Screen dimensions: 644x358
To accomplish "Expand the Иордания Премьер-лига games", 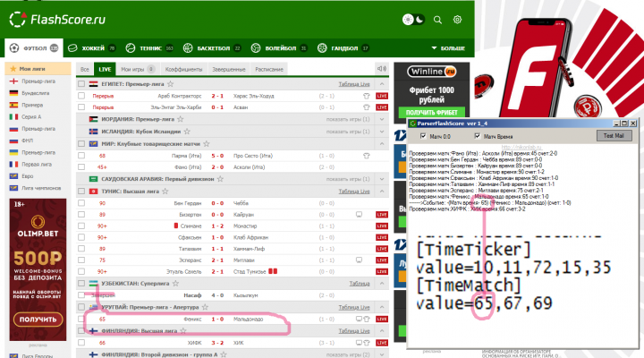I will click(382, 119).
